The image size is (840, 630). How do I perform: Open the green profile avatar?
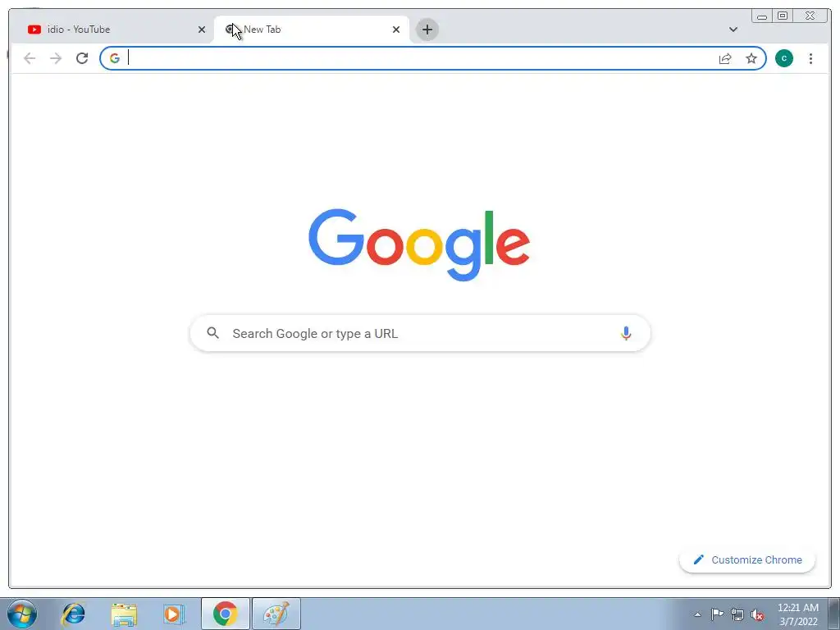click(x=783, y=58)
